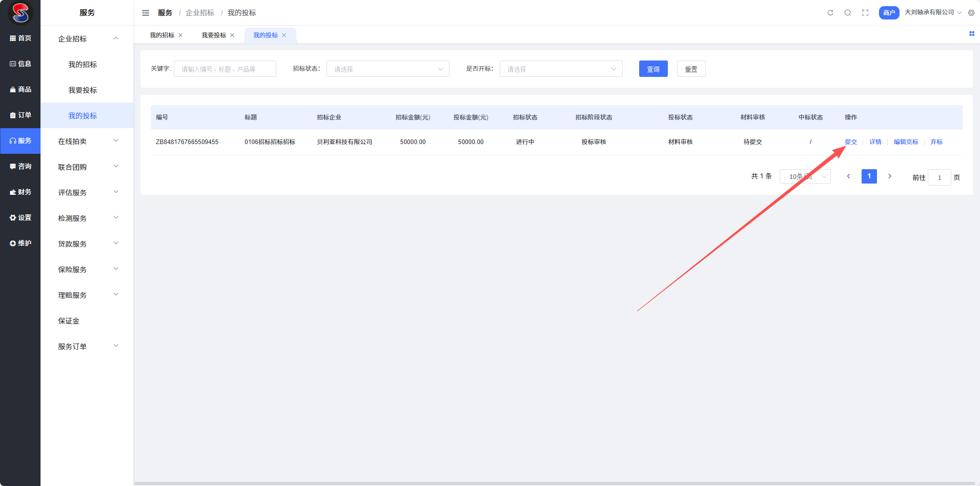Collapse sidebar with the hamburger menu icon
980x486 pixels.
(146, 13)
